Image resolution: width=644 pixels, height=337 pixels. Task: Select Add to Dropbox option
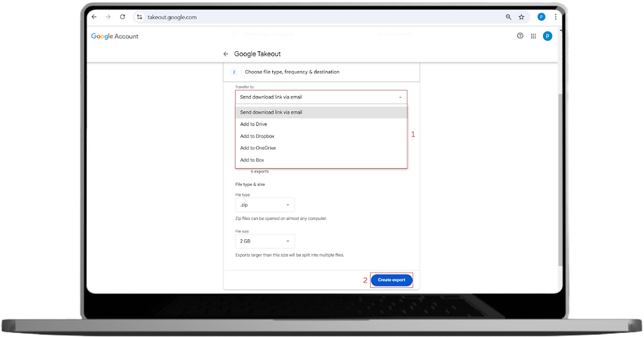click(x=321, y=136)
